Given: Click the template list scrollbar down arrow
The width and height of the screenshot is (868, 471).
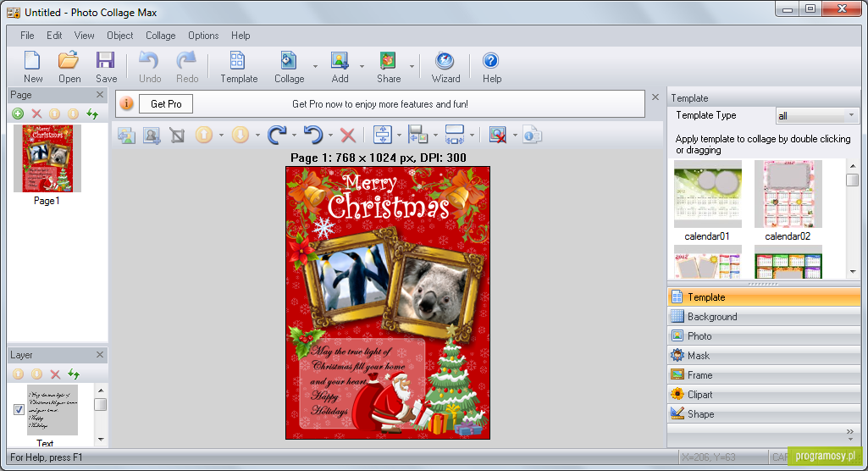Looking at the screenshot, I should pos(853,272).
